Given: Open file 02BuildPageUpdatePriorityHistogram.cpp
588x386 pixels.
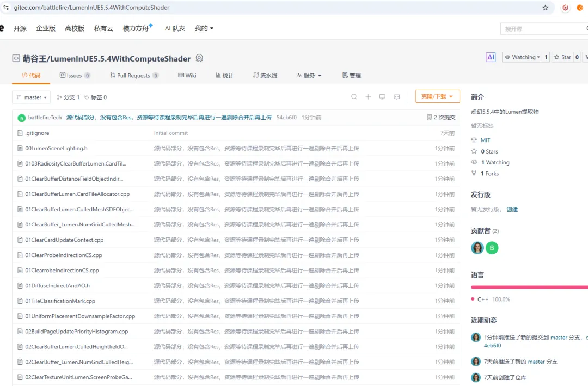Looking at the screenshot, I should pos(77,331).
